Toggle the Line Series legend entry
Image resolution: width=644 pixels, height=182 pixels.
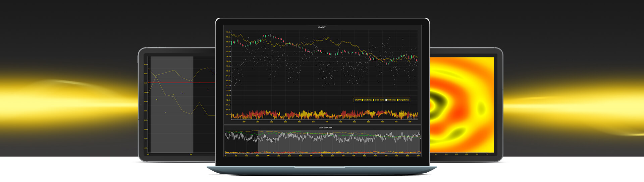click(x=367, y=100)
